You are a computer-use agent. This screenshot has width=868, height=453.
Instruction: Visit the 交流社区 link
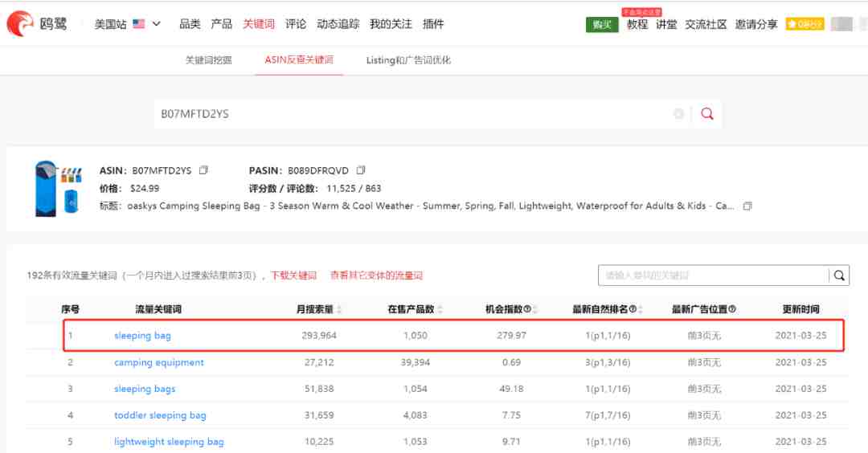[x=706, y=24]
